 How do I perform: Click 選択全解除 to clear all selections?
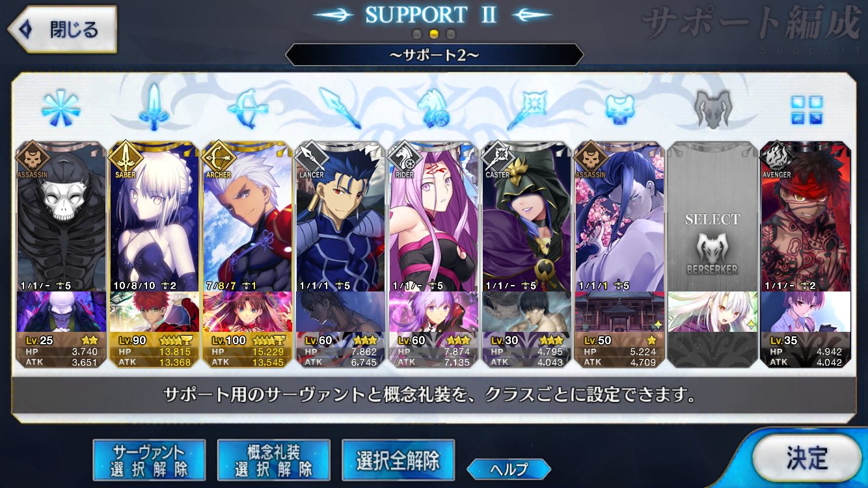(398, 460)
